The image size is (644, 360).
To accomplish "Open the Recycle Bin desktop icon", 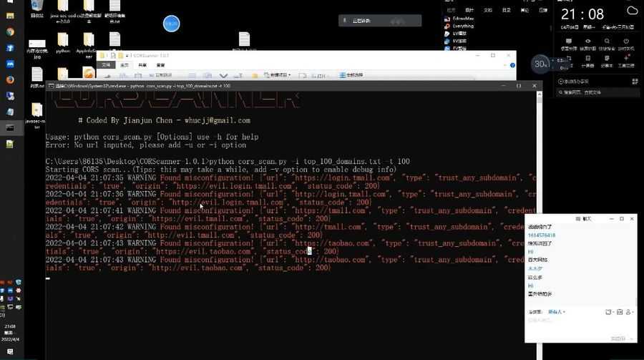I will pos(37,8).
